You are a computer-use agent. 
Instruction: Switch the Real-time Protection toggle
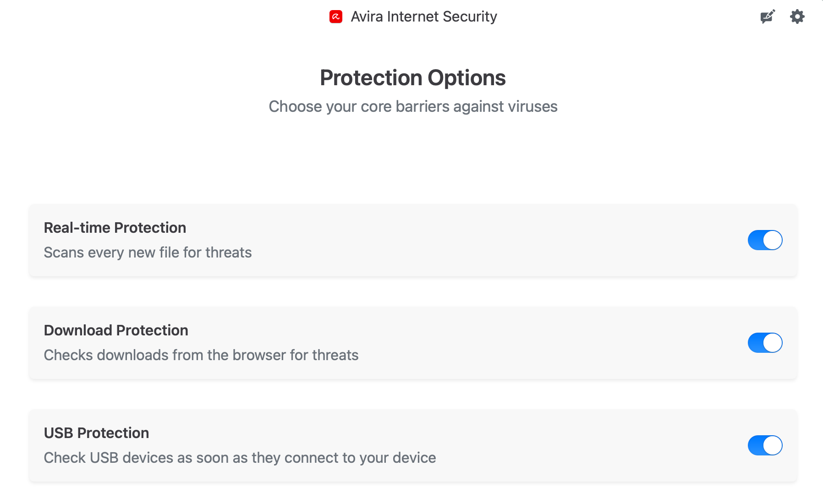(x=765, y=240)
